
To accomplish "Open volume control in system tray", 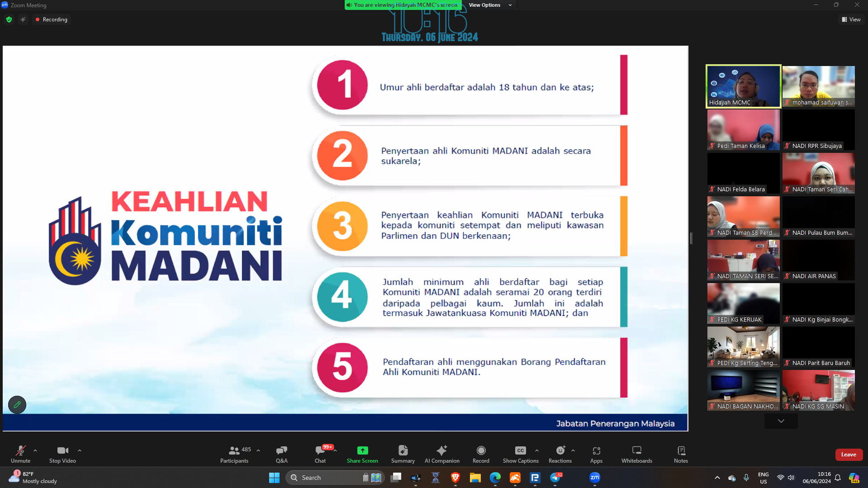I will (x=791, y=478).
